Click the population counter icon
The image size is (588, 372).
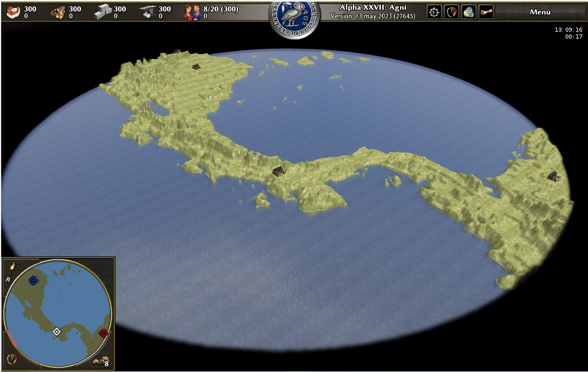pos(192,12)
